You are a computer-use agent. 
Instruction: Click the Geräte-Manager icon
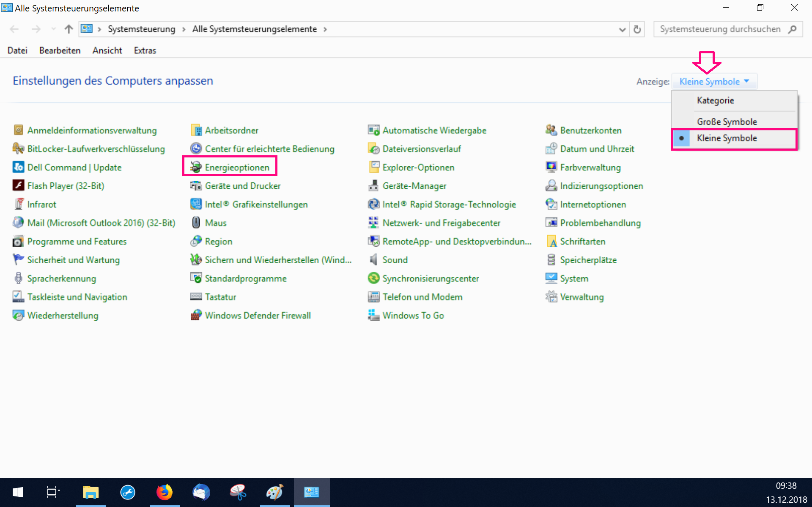click(373, 186)
